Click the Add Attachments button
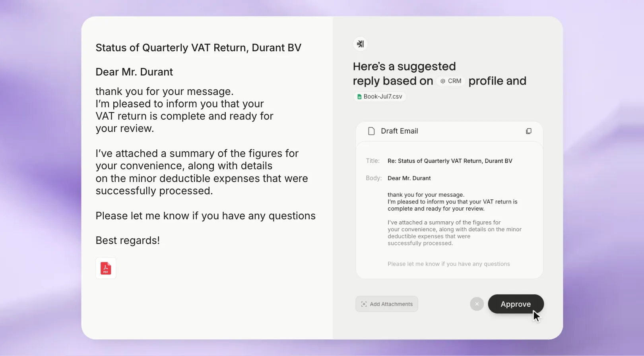Image resolution: width=644 pixels, height=356 pixels. 387,304
